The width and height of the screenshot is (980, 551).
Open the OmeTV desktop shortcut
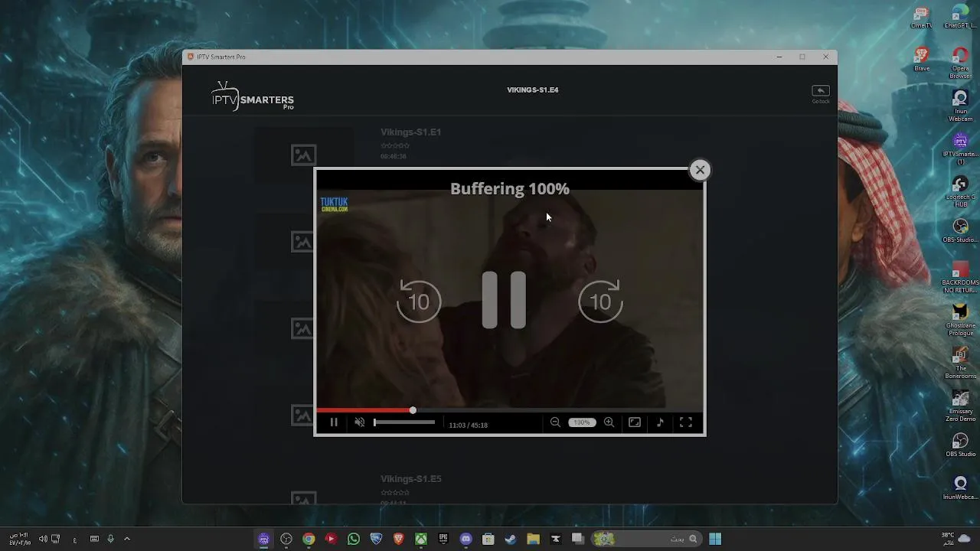click(x=922, y=17)
